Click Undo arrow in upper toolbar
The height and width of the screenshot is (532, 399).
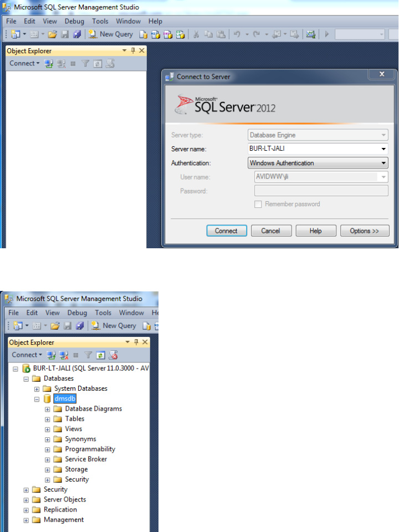[237, 34]
